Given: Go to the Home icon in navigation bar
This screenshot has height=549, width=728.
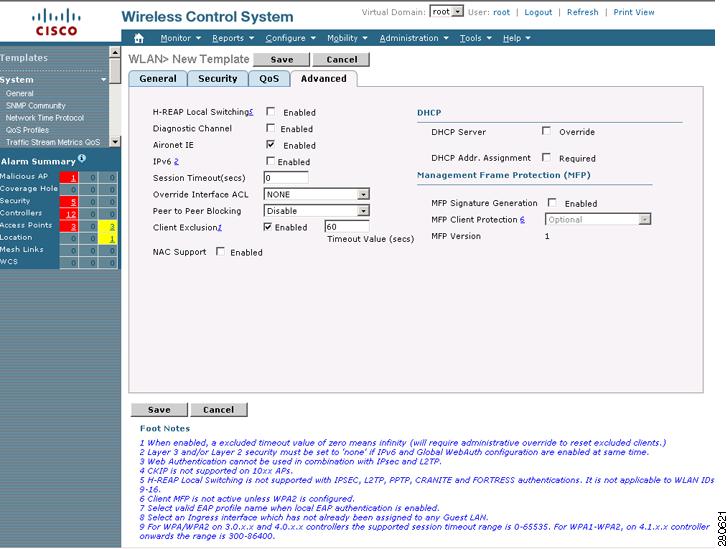Looking at the screenshot, I should coord(138,38).
